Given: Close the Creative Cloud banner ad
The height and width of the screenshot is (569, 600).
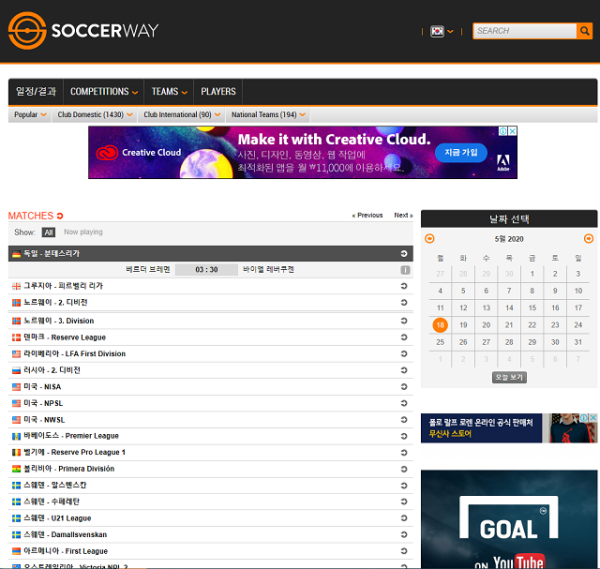Looking at the screenshot, I should [512, 131].
